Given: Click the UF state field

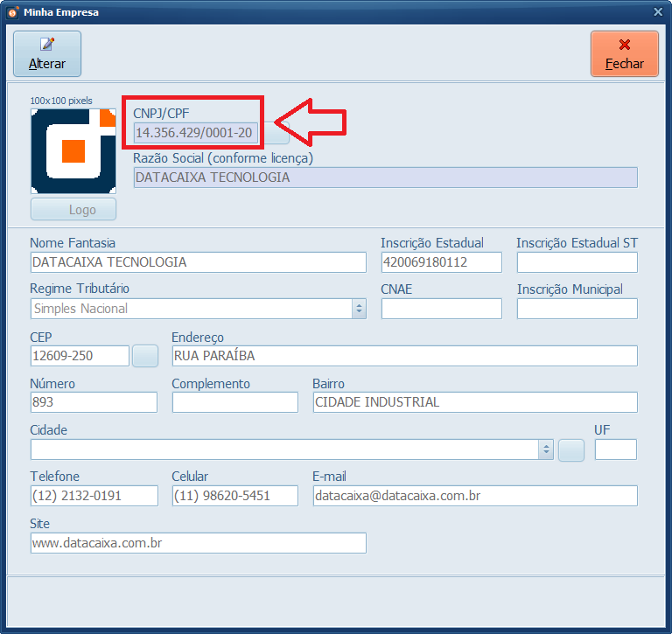Looking at the screenshot, I should tap(615, 449).
